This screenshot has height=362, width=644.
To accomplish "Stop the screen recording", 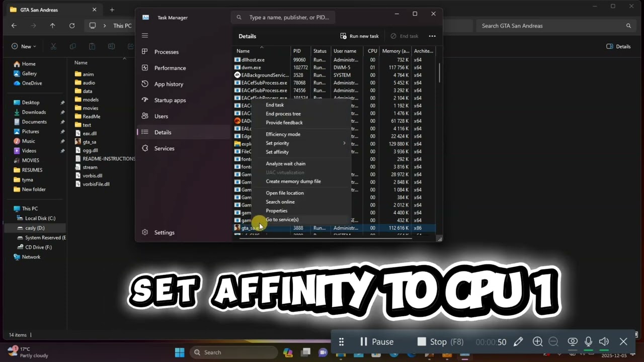I will coord(440,342).
